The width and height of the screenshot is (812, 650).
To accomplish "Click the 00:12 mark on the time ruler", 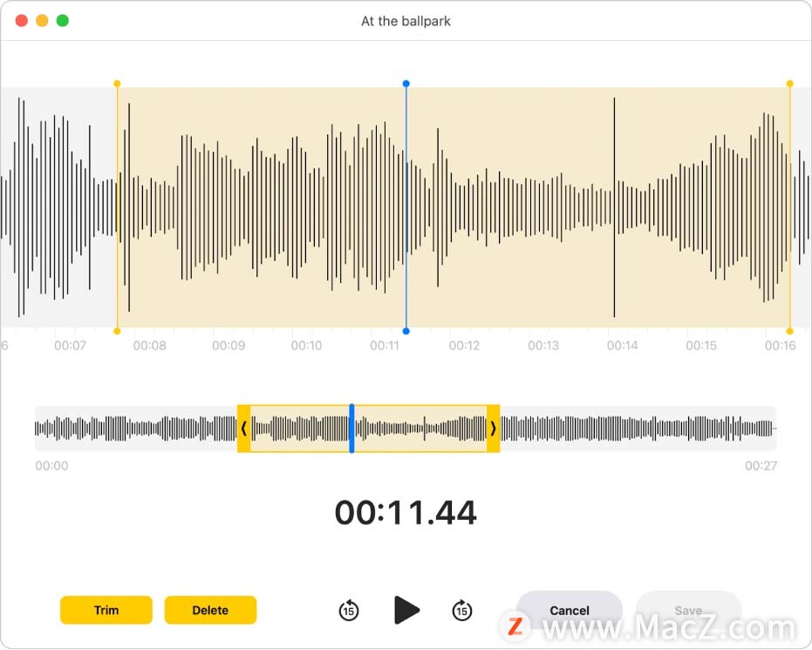I will point(464,346).
